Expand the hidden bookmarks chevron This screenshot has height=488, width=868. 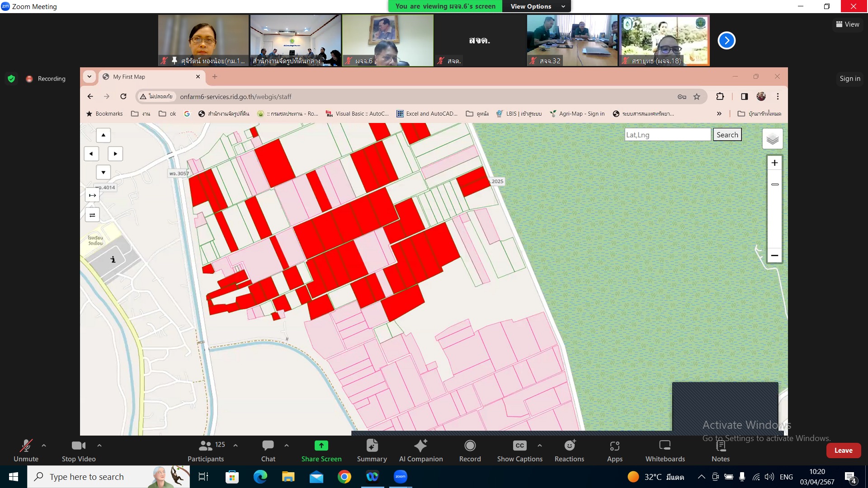(719, 114)
